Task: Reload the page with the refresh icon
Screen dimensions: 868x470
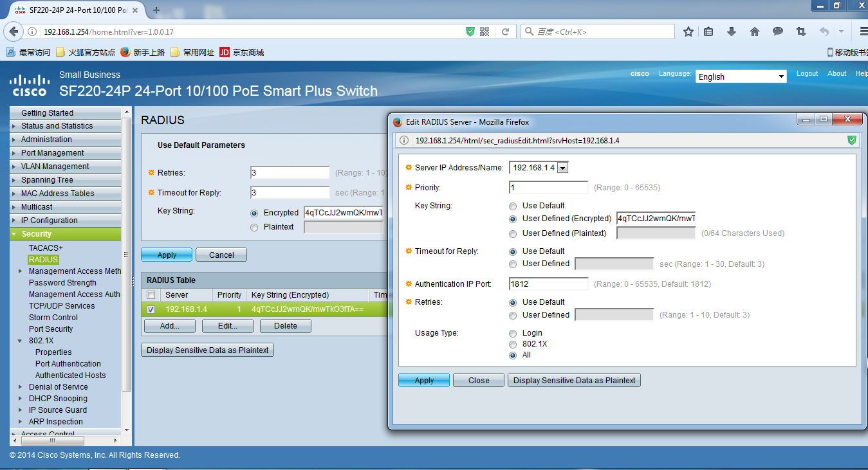Action: pos(505,32)
